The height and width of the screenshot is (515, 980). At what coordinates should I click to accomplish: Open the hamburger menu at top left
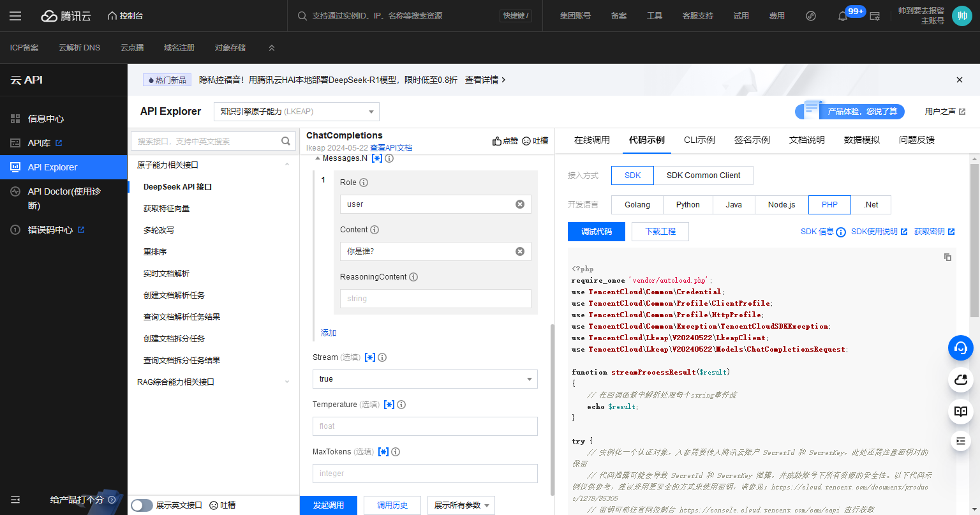[x=15, y=16]
